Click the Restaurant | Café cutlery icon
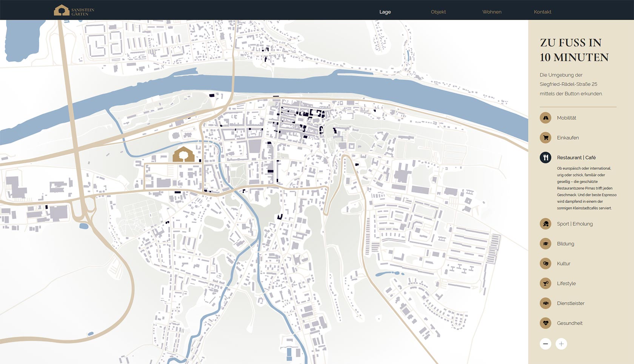Image resolution: width=634 pixels, height=364 pixels. point(545,158)
